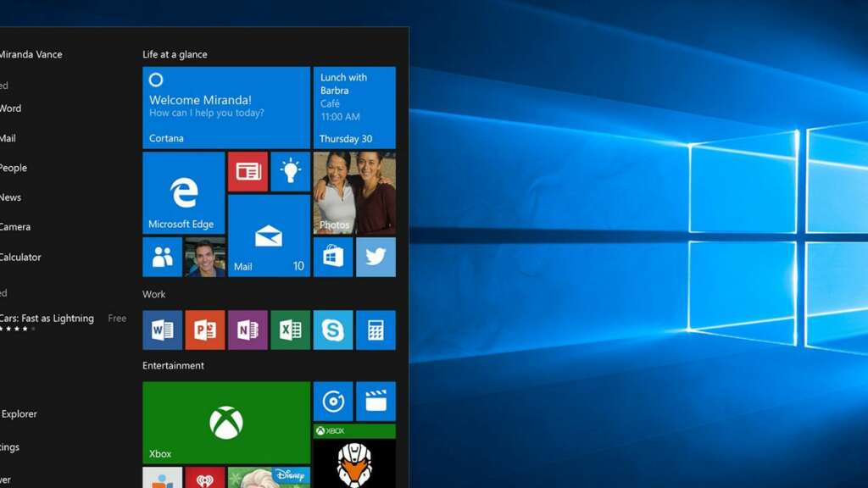Open the Mail tile with 10 unread
This screenshot has width=868, height=488.
point(269,236)
